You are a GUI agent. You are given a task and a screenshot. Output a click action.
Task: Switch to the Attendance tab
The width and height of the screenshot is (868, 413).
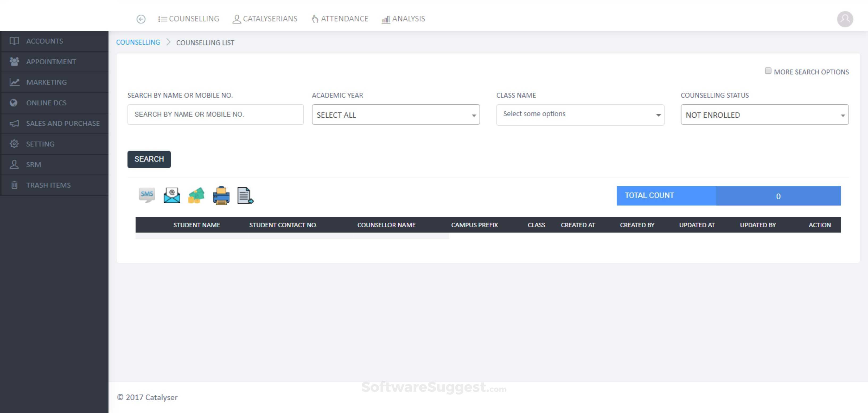tap(340, 19)
